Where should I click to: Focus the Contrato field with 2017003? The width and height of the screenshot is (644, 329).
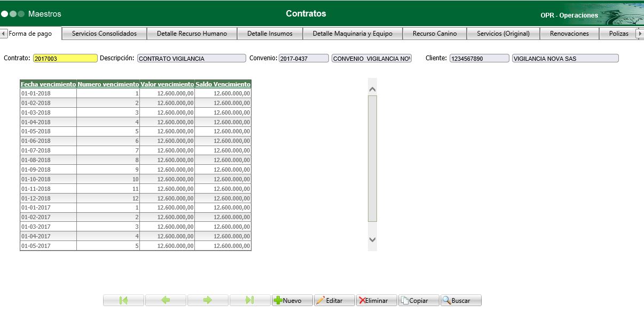click(65, 58)
